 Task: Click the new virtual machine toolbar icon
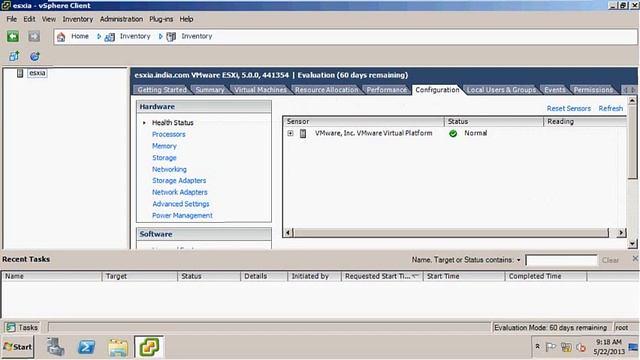[x=14, y=56]
